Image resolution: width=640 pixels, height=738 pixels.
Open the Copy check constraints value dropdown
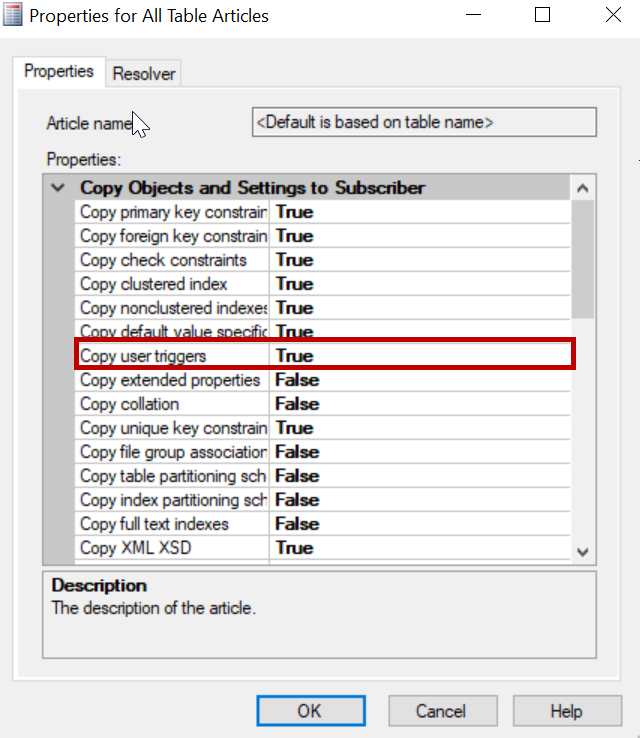420,260
